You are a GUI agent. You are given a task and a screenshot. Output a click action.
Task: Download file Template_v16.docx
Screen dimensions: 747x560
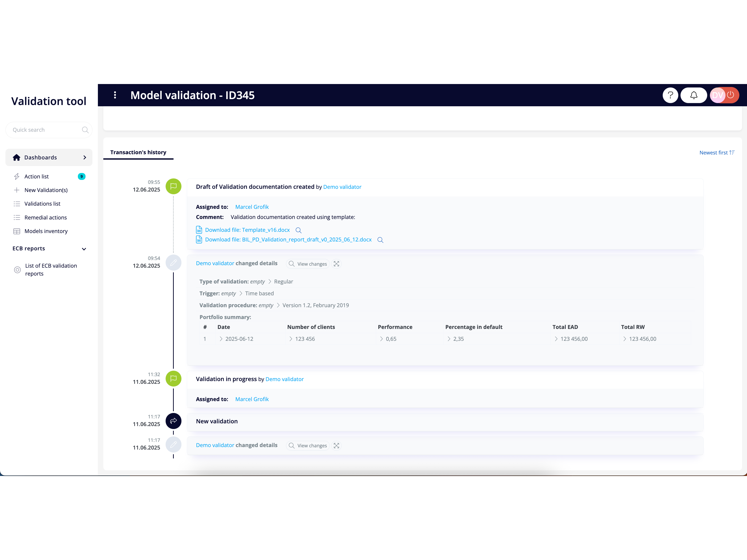pos(247,230)
